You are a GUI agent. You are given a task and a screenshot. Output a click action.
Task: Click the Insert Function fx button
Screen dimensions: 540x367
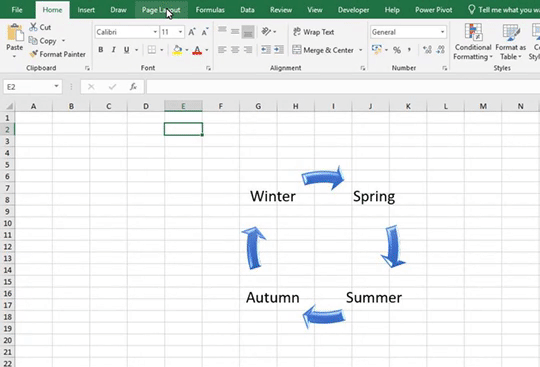[x=133, y=87]
